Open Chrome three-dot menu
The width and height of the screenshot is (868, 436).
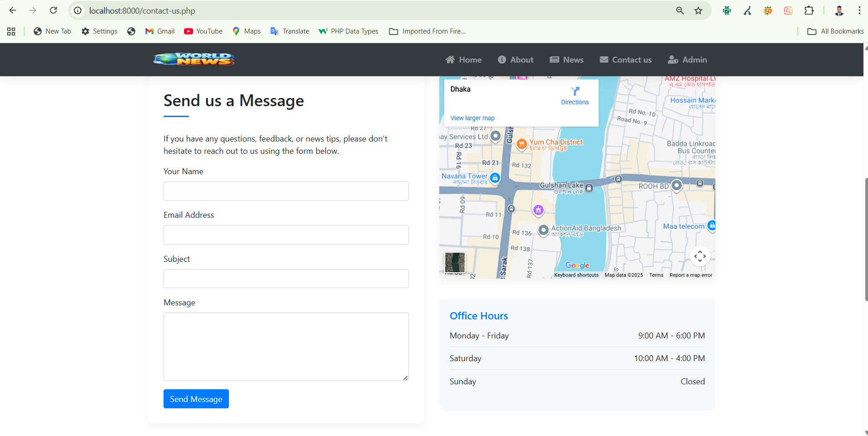(859, 10)
